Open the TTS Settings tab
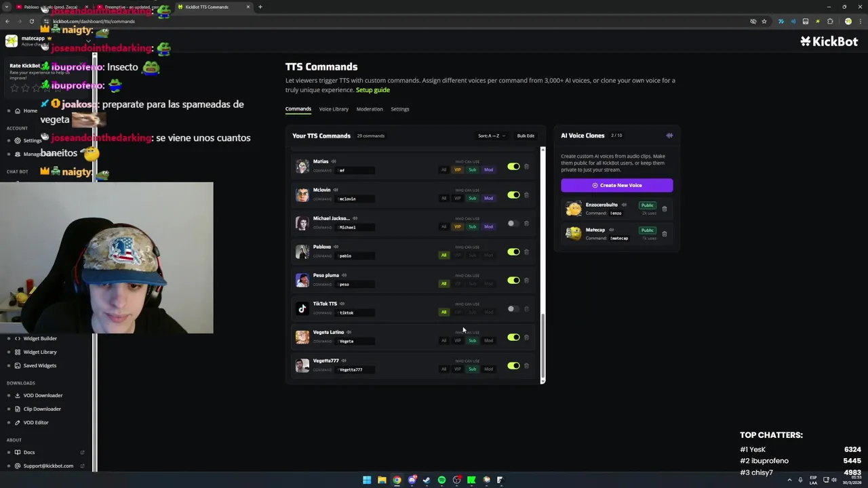868x488 pixels. [x=400, y=109]
